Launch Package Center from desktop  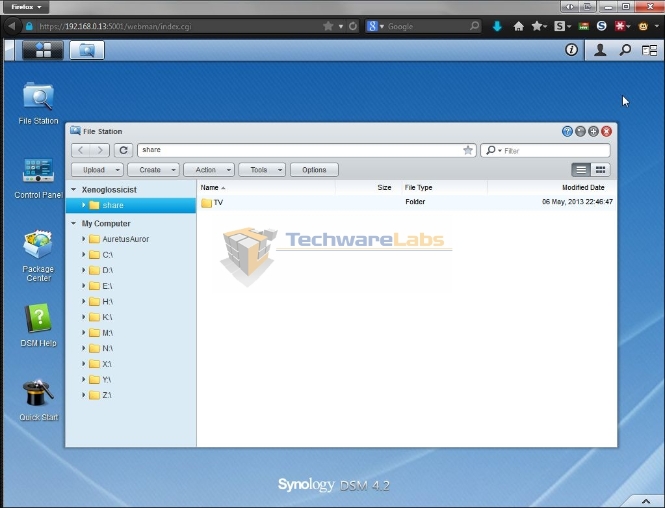click(x=38, y=256)
